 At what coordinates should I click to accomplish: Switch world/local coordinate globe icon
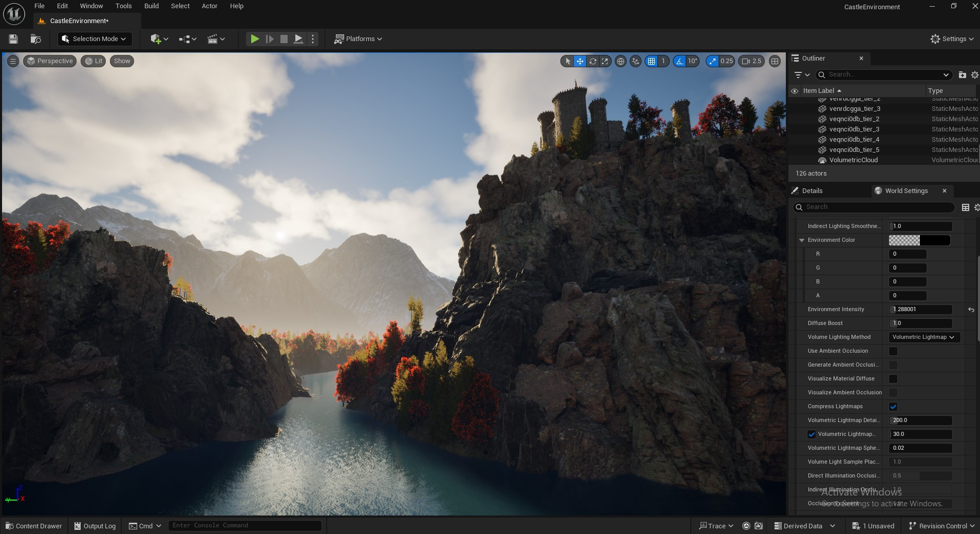(x=620, y=61)
